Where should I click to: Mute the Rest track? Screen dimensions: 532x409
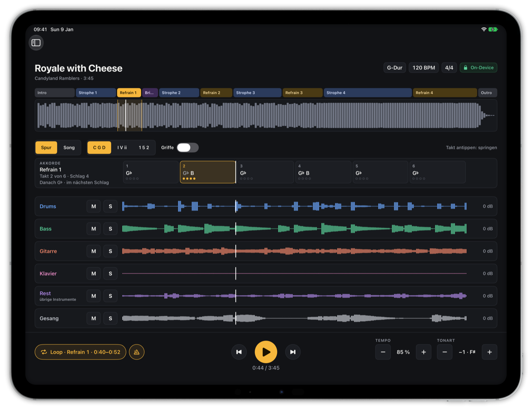coord(94,296)
